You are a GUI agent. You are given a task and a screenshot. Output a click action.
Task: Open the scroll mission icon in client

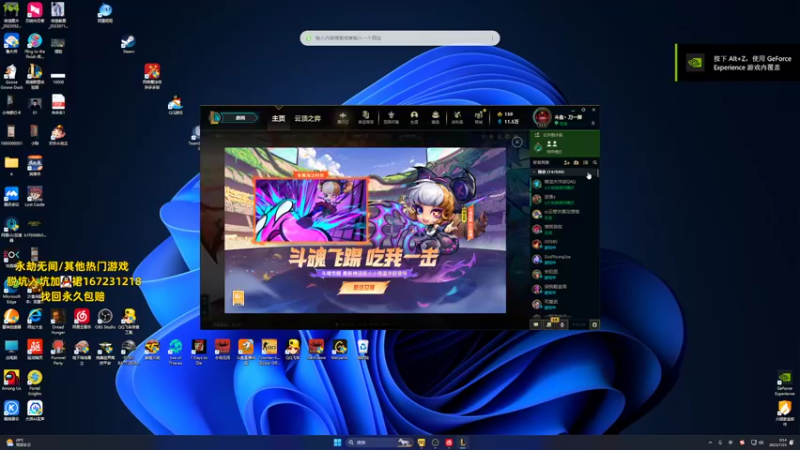point(365,117)
